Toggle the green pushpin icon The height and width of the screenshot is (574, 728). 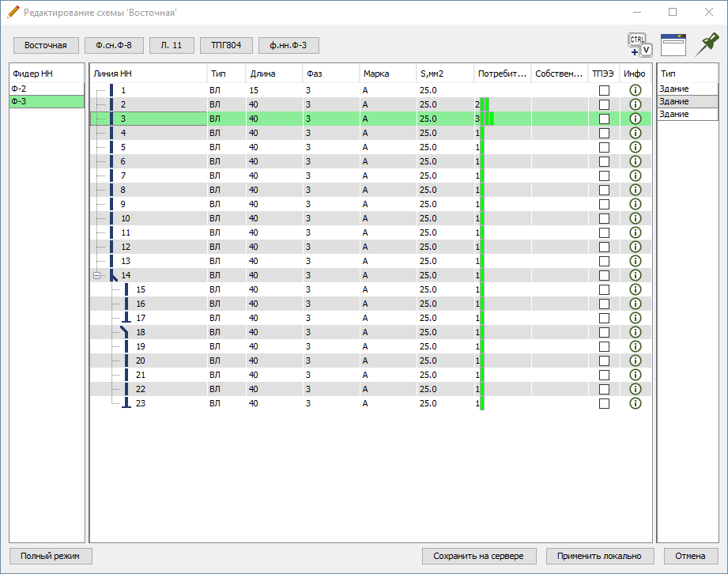click(707, 45)
